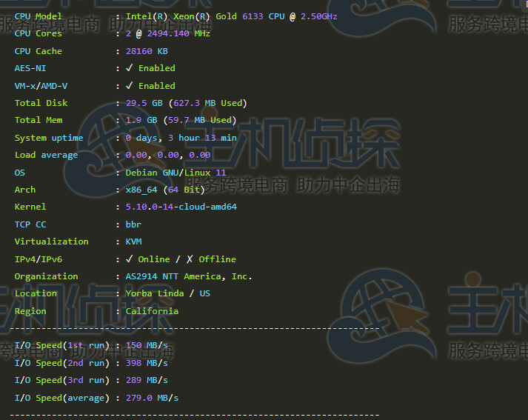The image size is (528, 420).
Task: Click the globe watermark logo near OS
Action: click(x=114, y=150)
